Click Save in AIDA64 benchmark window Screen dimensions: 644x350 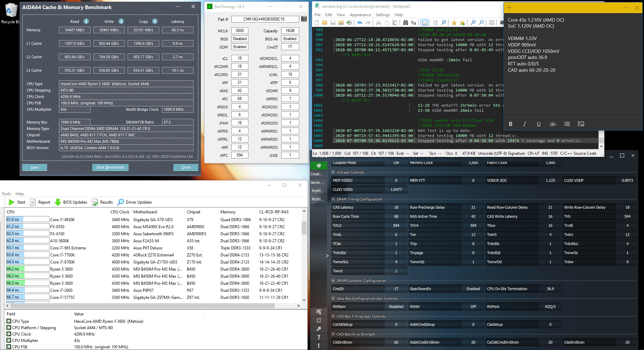pos(34,167)
